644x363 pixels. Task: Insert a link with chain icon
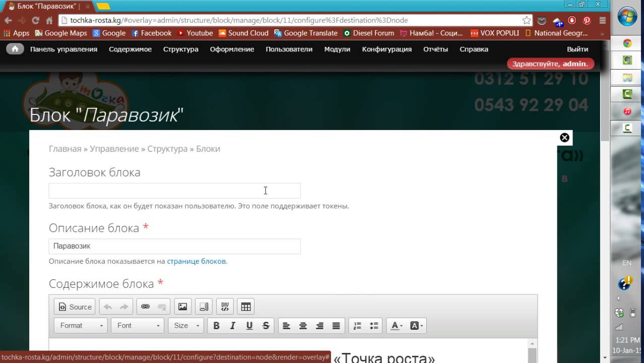145,307
